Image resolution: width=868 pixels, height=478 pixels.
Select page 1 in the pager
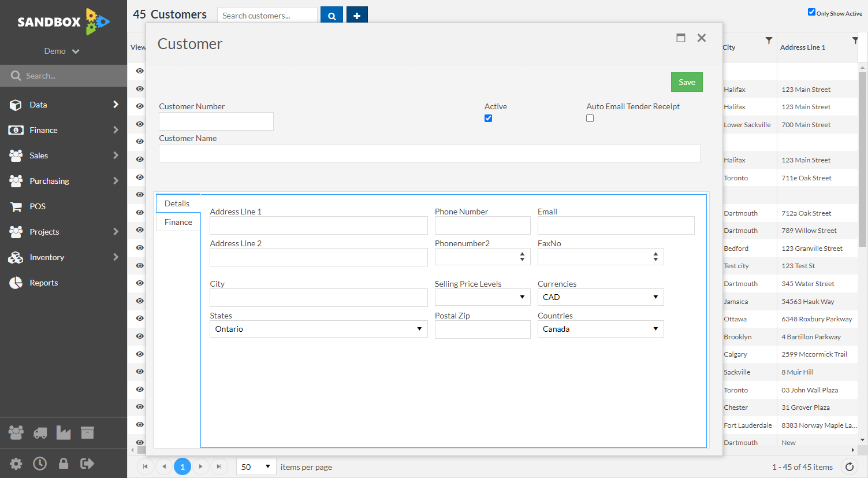point(182,466)
